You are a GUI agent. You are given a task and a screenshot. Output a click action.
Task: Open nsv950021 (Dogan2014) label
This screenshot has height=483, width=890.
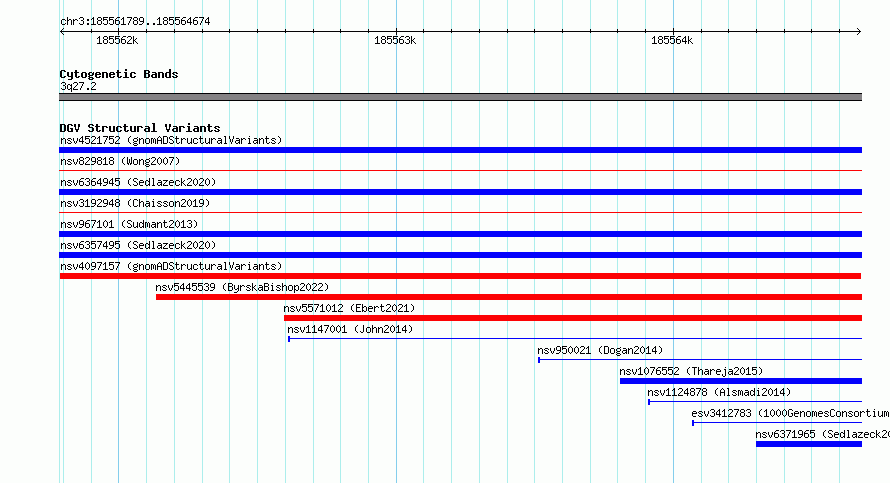600,350
